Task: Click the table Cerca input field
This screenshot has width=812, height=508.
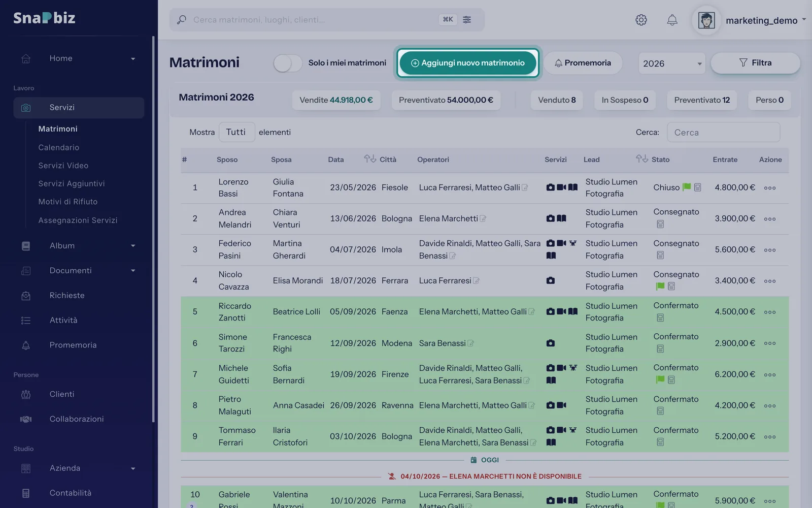Action: tap(723, 132)
